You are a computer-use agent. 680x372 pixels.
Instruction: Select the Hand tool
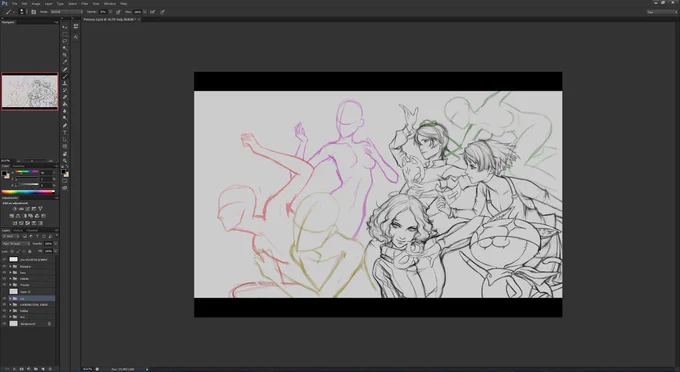65,154
